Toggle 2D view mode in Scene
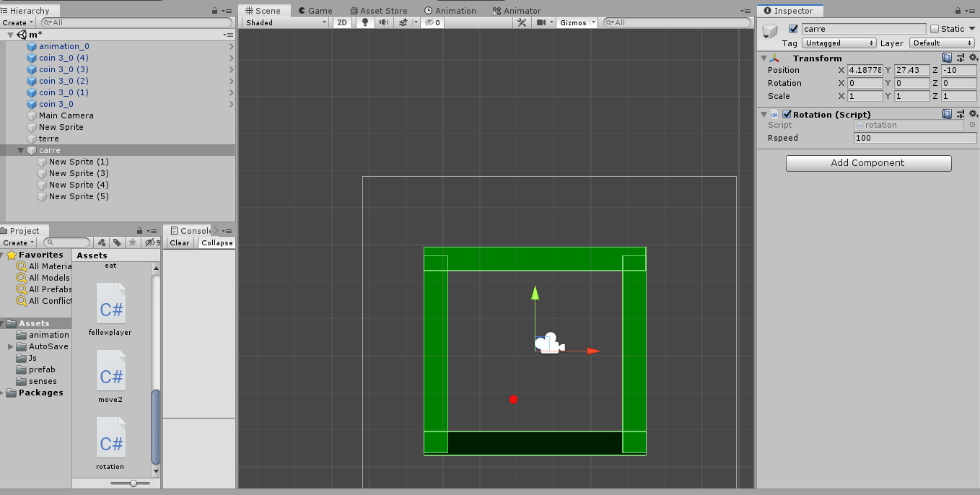The height and width of the screenshot is (495, 980). point(342,22)
